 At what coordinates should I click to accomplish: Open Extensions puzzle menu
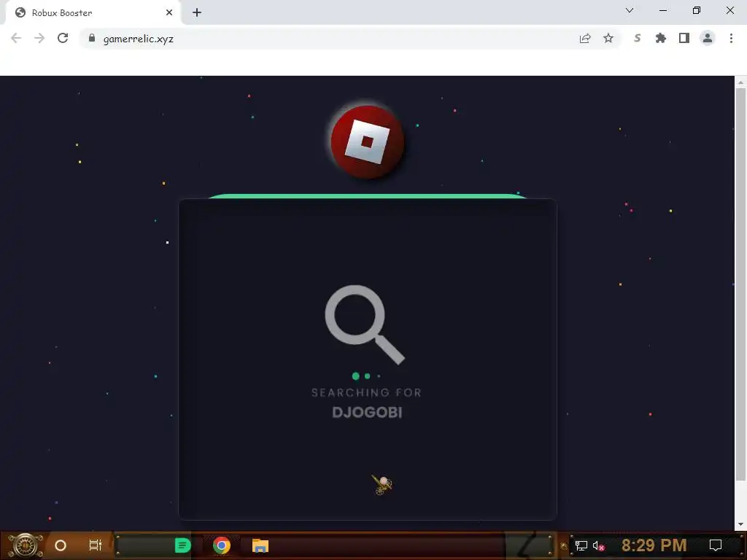click(x=661, y=38)
